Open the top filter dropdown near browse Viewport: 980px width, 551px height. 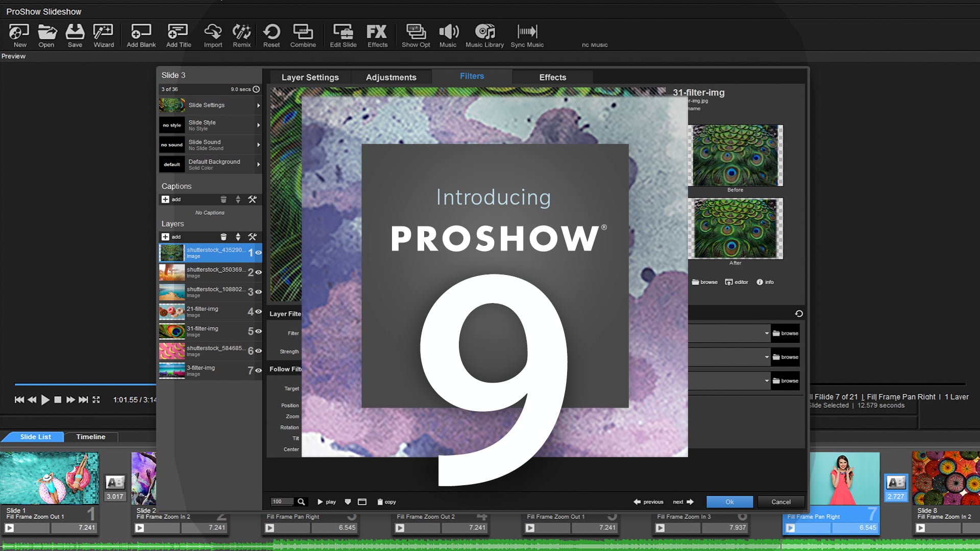coord(767,333)
